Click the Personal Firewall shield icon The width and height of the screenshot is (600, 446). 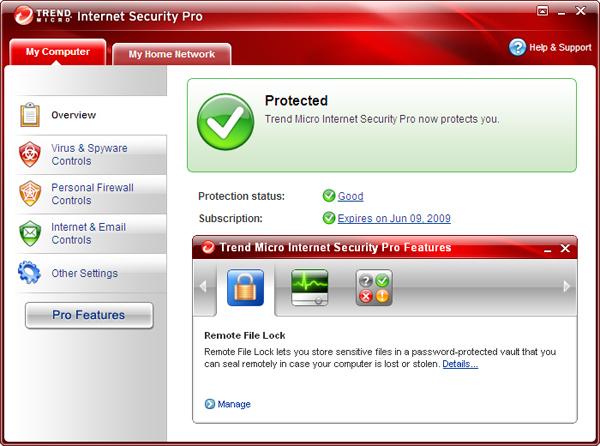[x=30, y=194]
